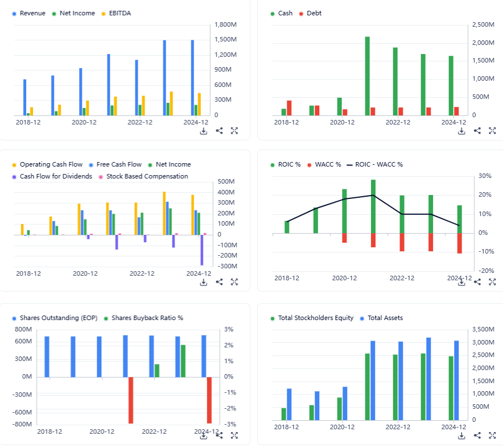Download the Cash and Debt chart
Screen dimensions: 503x448
click(x=461, y=131)
